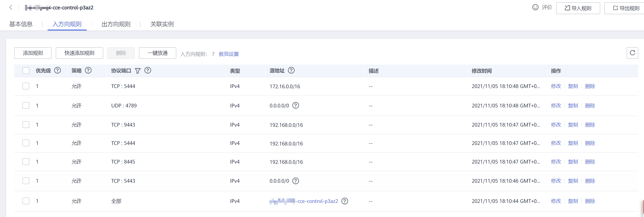The image size is (644, 217).
Task: Click 修改 for the TCP : 9443 rule
Action: (556, 125)
